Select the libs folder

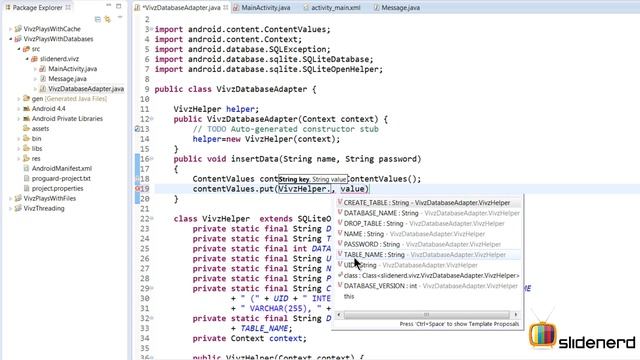point(37,149)
